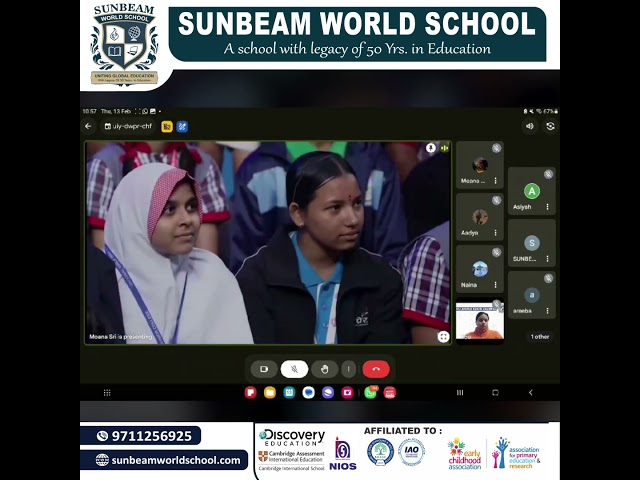Select Aadya's avatar picture
Screen dimensions: 640x480
(480, 217)
